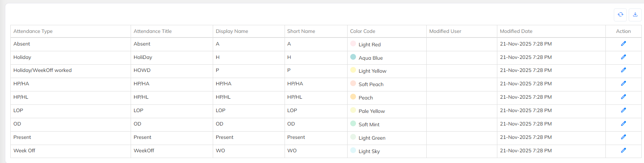Click edit pencil for Holiday/WeekOff worked

[623, 70]
